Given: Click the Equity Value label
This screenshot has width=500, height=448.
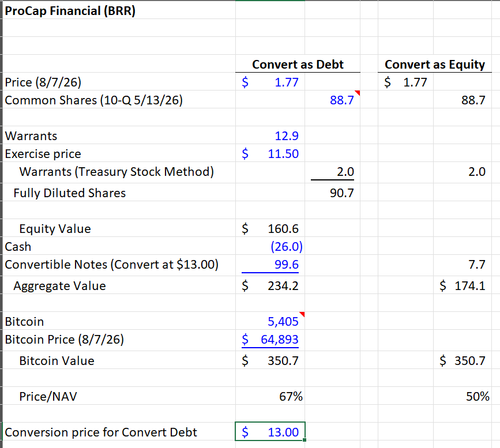Looking at the screenshot, I should point(55,229).
